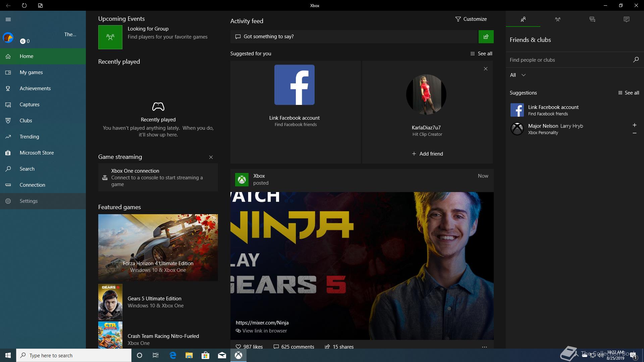Click the Got something to say field

click(x=354, y=37)
